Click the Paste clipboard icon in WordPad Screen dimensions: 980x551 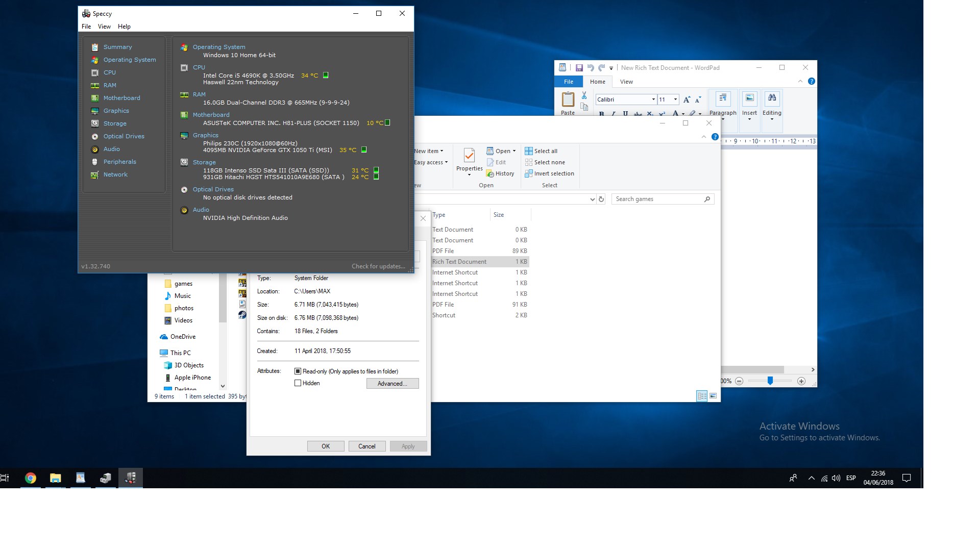point(568,99)
